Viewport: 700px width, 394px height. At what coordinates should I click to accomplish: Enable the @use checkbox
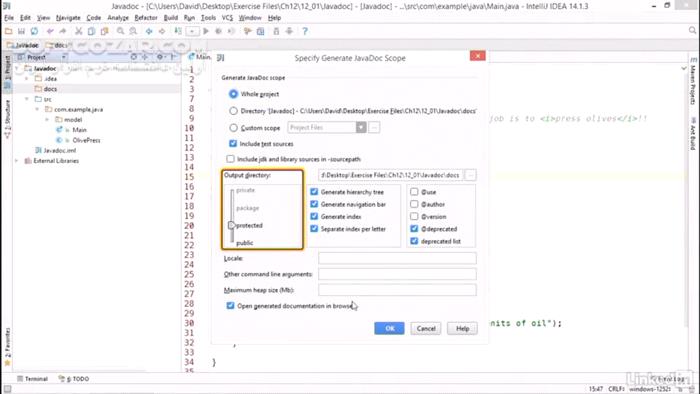(x=414, y=192)
